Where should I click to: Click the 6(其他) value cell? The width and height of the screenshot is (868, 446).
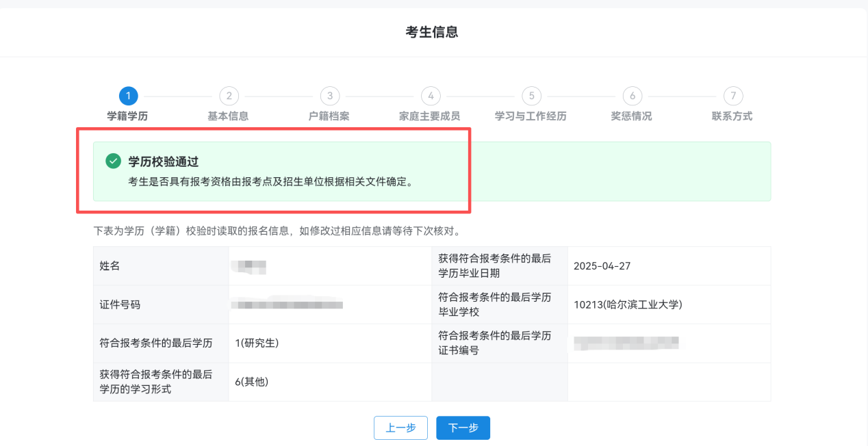click(x=330, y=382)
